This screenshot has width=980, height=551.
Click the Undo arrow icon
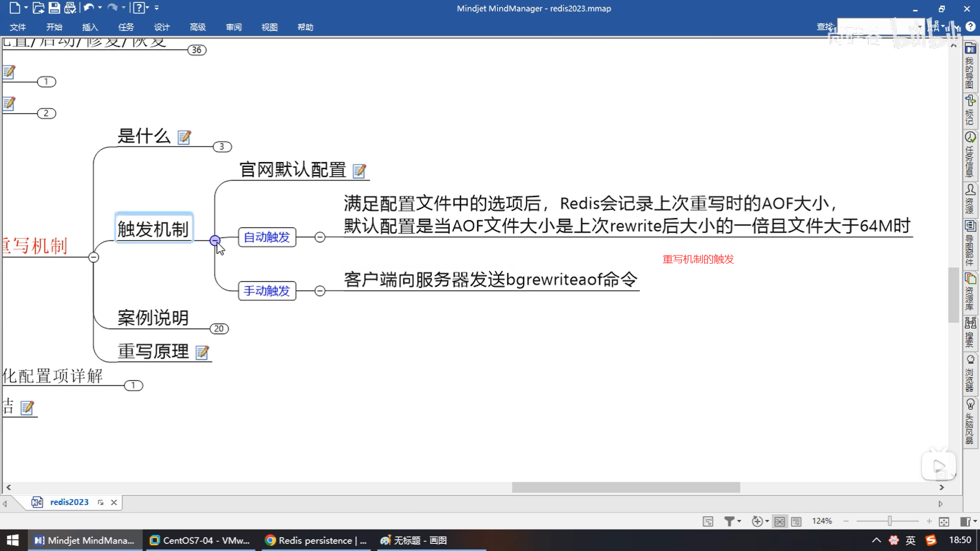88,8
